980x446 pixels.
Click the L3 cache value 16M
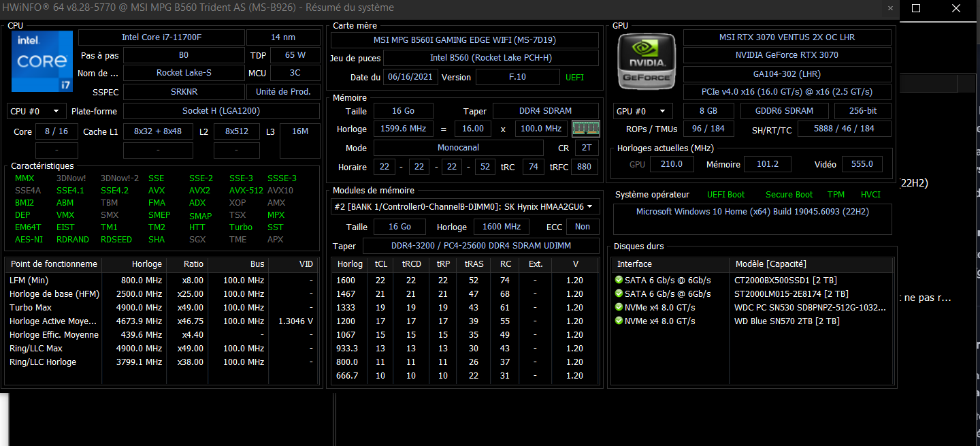coord(300,131)
